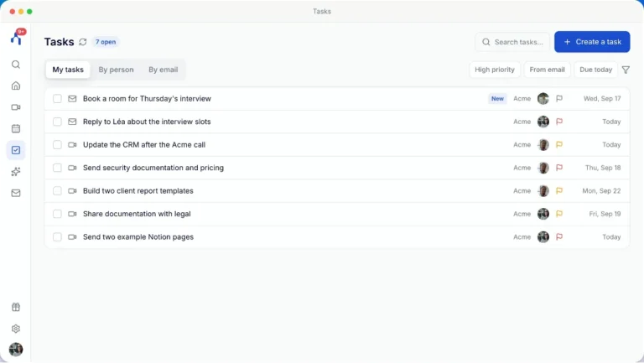Tick Send security documentation and pricing checkbox
This screenshot has width=644, height=363.
click(57, 168)
